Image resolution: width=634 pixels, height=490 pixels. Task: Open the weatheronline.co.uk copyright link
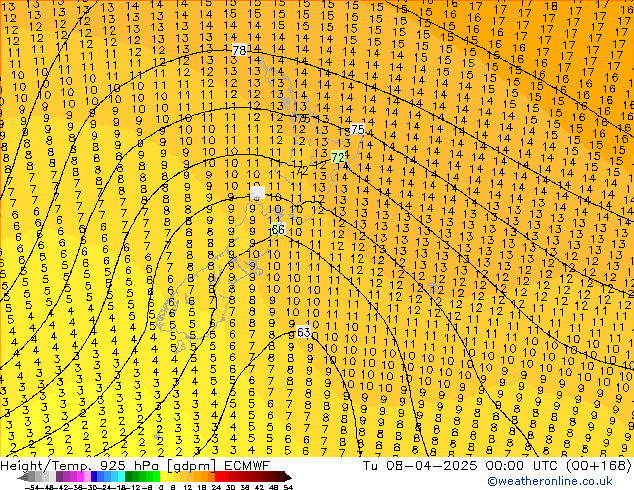tap(550, 481)
